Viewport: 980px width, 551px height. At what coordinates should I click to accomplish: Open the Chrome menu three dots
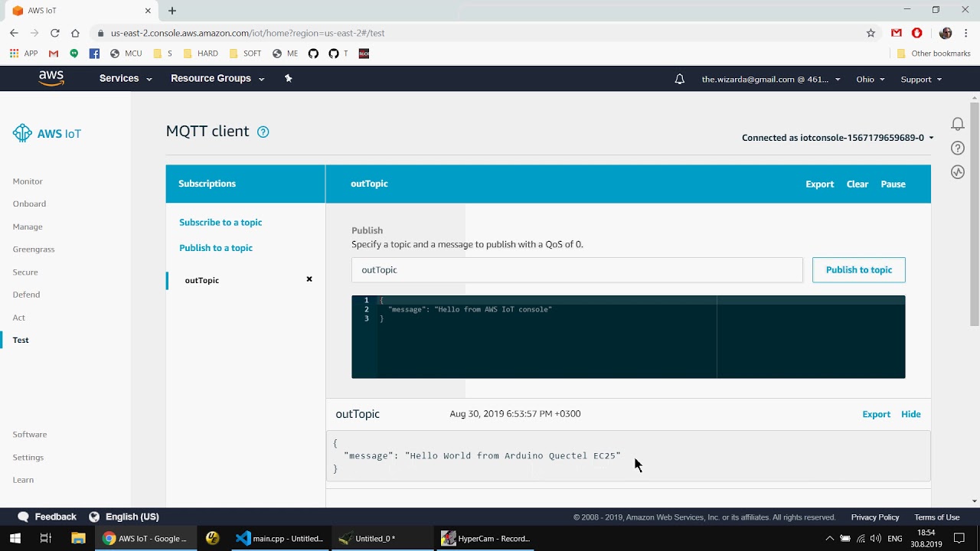(x=965, y=33)
